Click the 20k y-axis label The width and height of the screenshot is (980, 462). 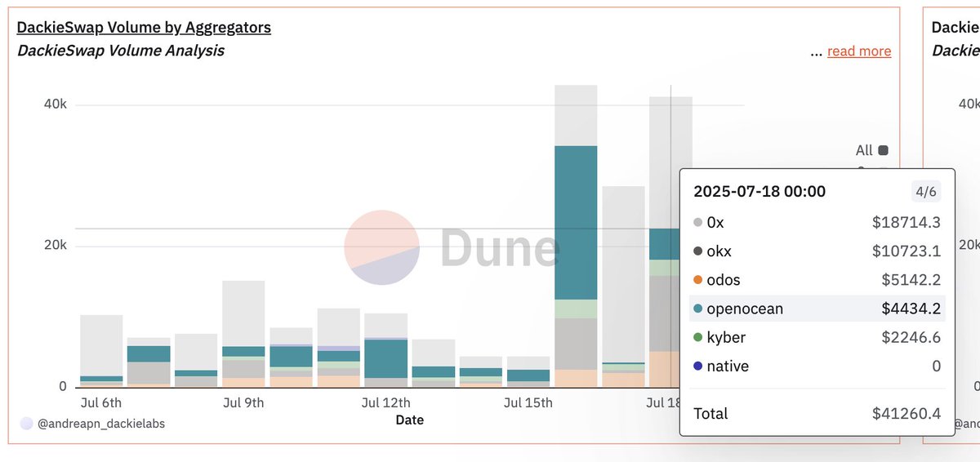[55, 246]
